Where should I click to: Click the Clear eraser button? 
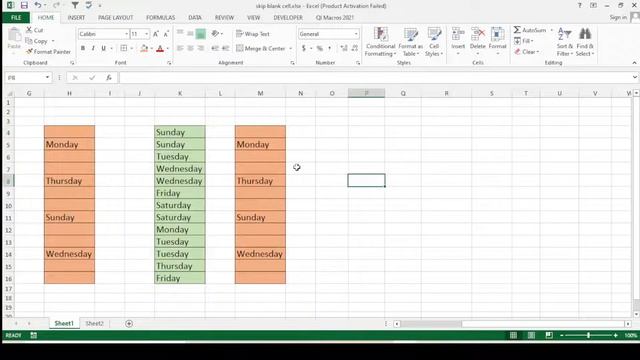tap(527, 52)
